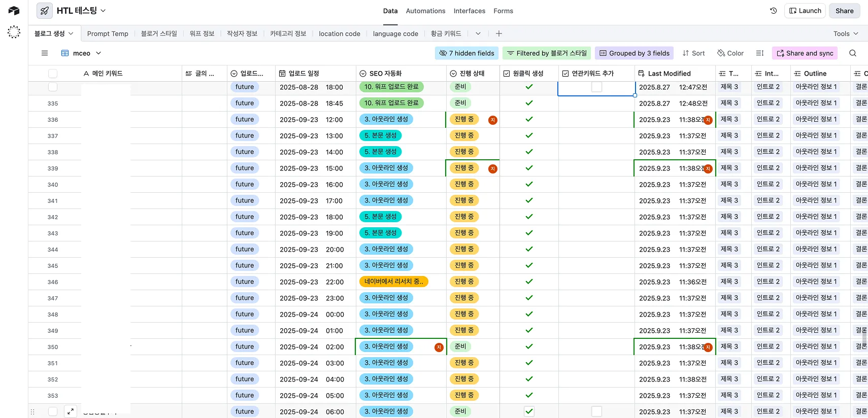Toggle the views sidebar hamburger icon
This screenshot has width=868, height=418.
(x=45, y=53)
